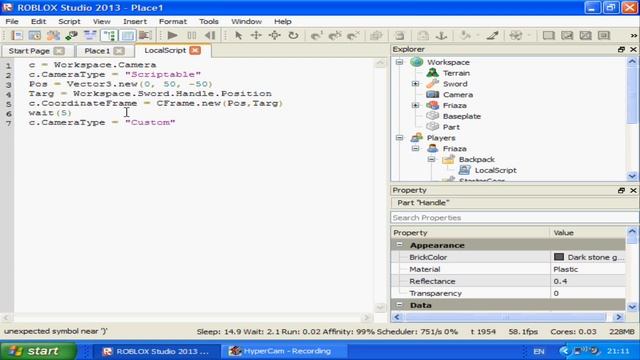Viewport: 640px width, 360px height.
Task: Open the Window menu
Action: 246,21
